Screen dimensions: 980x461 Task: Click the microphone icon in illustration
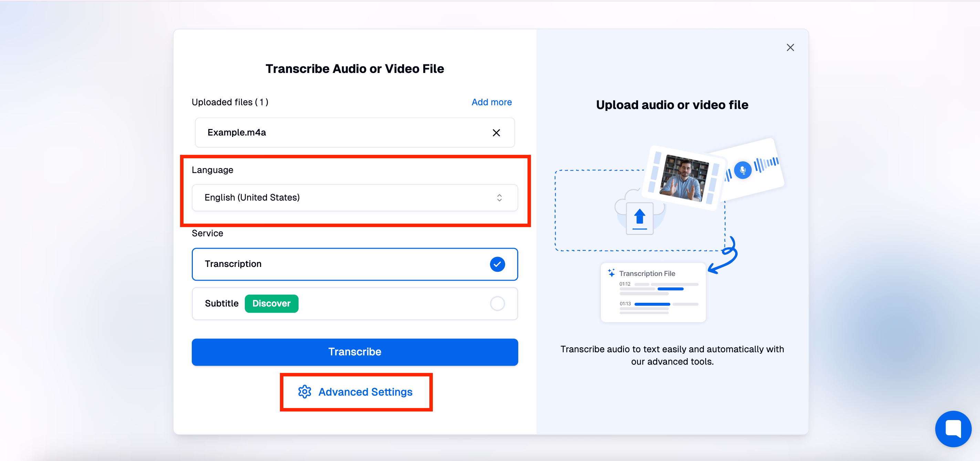(742, 170)
